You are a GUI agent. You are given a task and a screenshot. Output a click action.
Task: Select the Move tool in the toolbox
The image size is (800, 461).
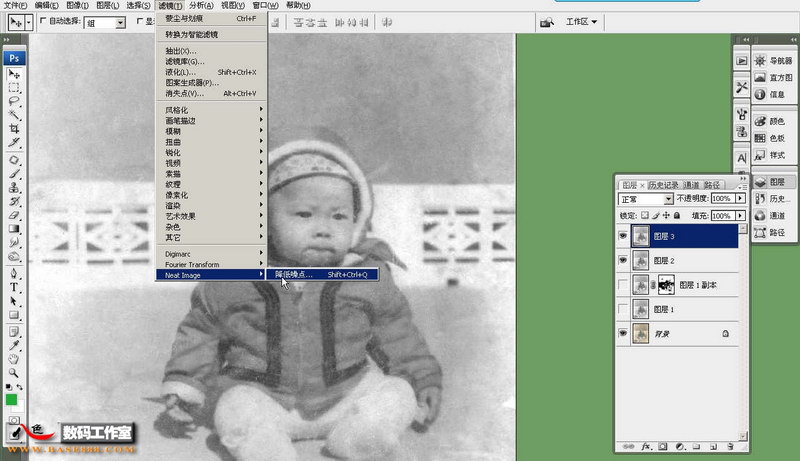click(14, 74)
